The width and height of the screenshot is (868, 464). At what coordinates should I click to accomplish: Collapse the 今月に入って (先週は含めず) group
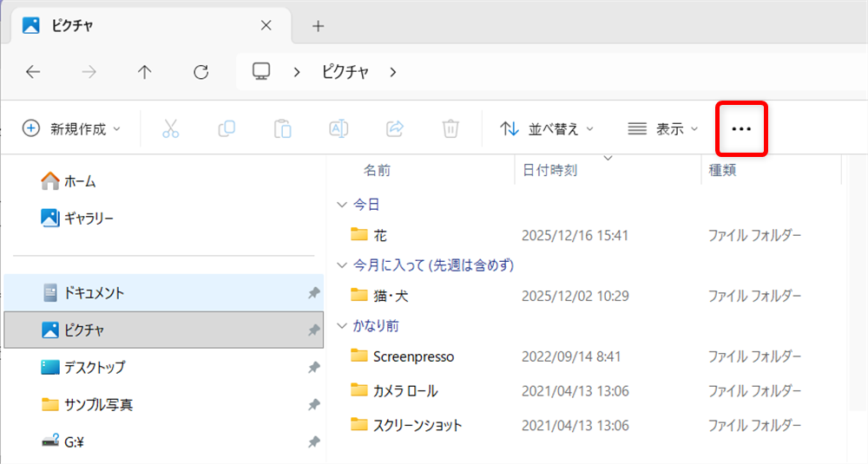coord(342,265)
